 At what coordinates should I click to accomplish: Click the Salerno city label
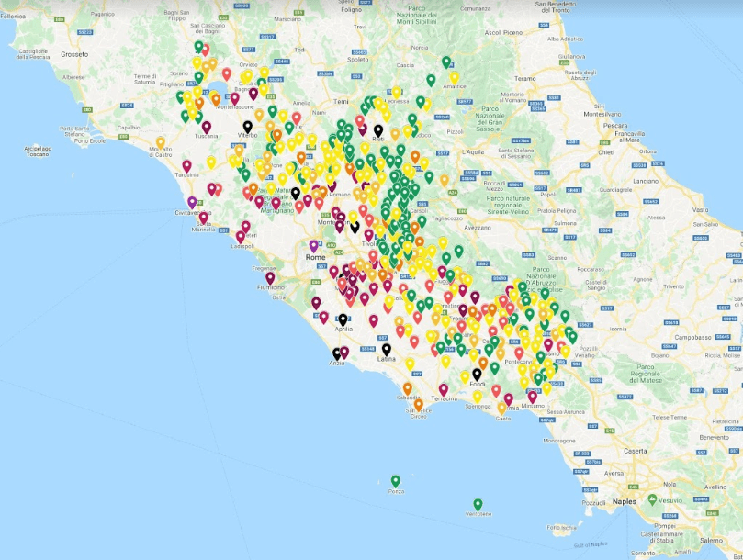(711, 540)
